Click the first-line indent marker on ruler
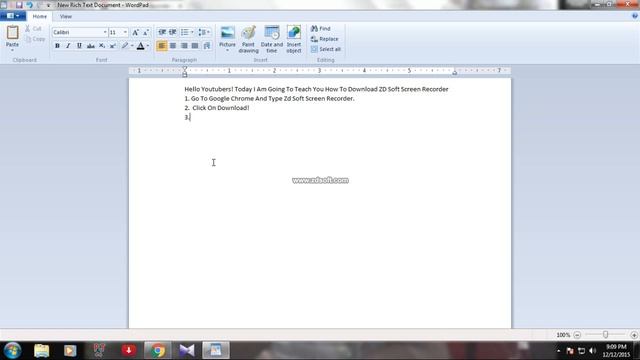The height and width of the screenshot is (360, 640). [184, 69]
